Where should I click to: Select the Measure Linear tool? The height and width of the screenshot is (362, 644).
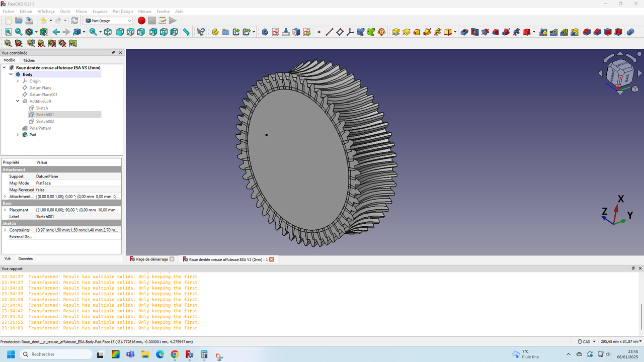click(8, 44)
